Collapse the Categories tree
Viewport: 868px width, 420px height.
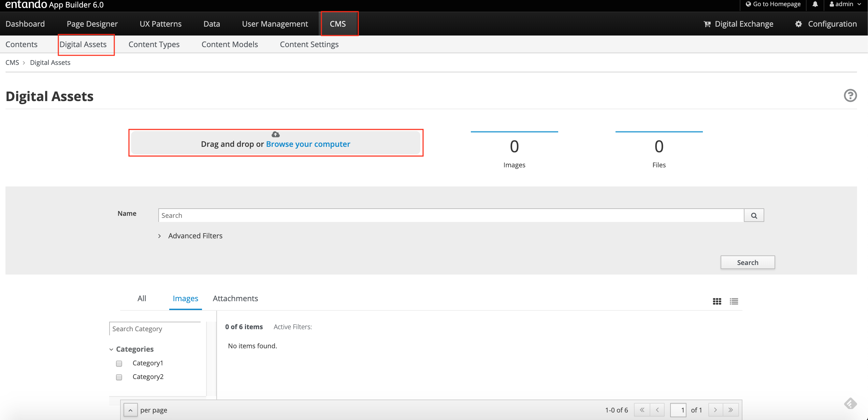point(111,349)
